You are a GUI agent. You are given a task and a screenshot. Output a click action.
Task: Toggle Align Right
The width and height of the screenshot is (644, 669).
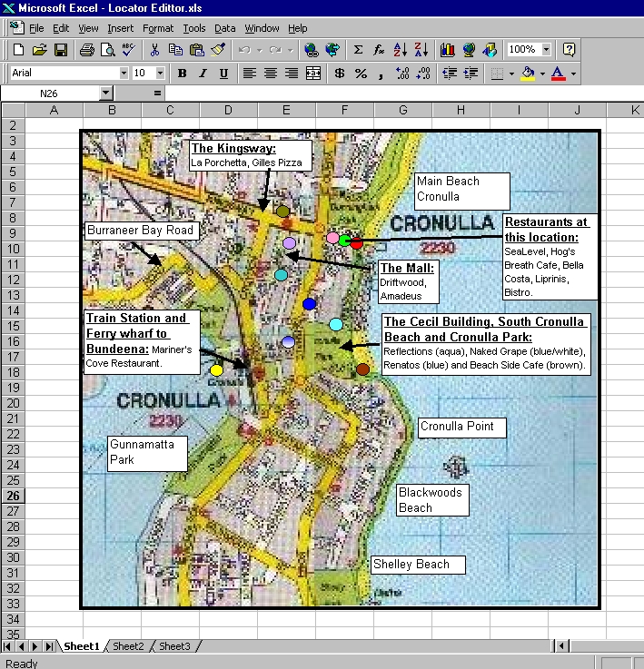292,74
